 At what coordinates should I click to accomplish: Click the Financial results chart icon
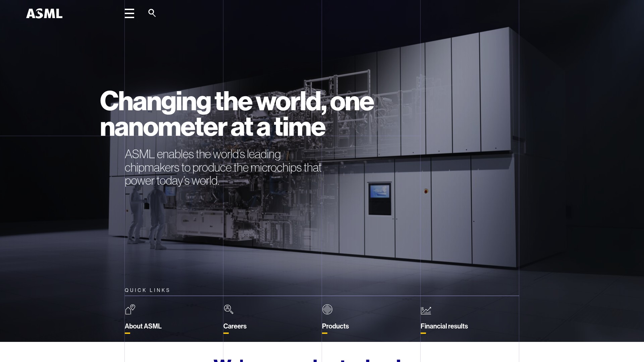click(426, 310)
